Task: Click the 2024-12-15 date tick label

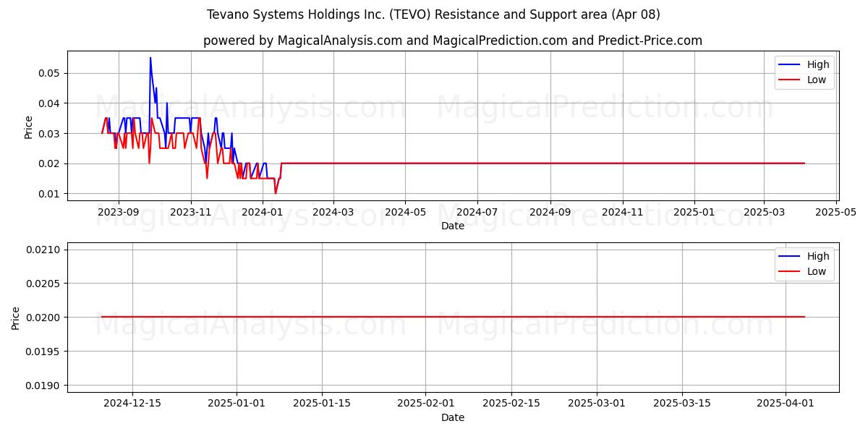Action: (132, 404)
